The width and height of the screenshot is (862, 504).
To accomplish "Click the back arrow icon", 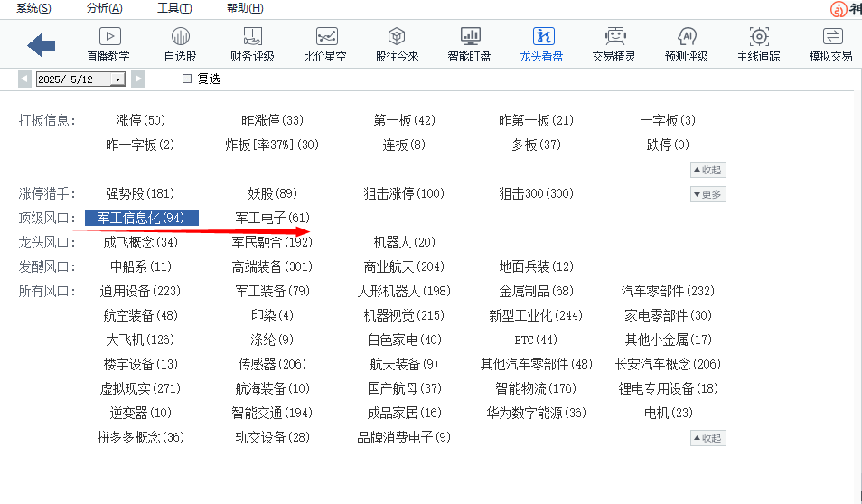I will pos(42,44).
